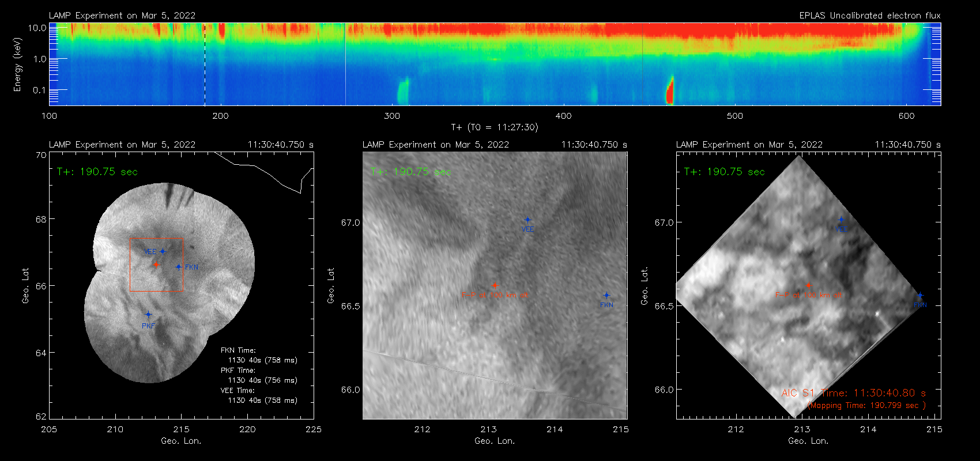Image resolution: width=980 pixels, height=461 pixels.
Task: Click the '225' longitude tick on left map
Action: pyautogui.click(x=314, y=429)
